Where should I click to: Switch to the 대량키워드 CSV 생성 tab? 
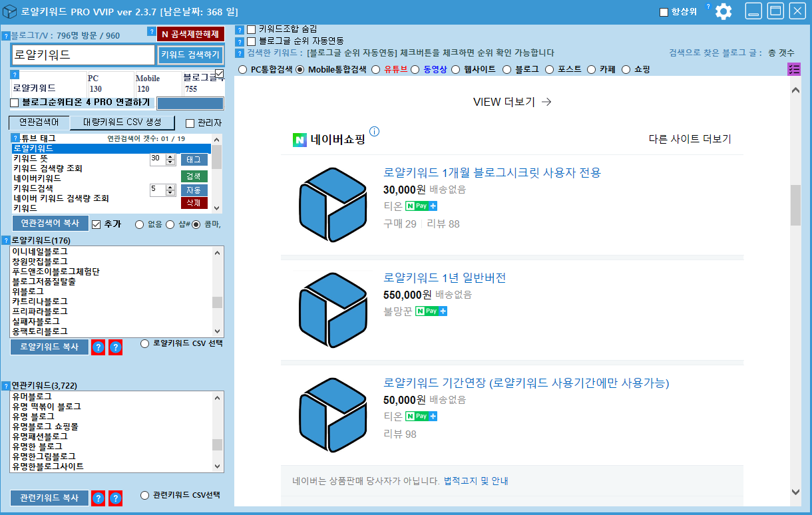click(122, 122)
